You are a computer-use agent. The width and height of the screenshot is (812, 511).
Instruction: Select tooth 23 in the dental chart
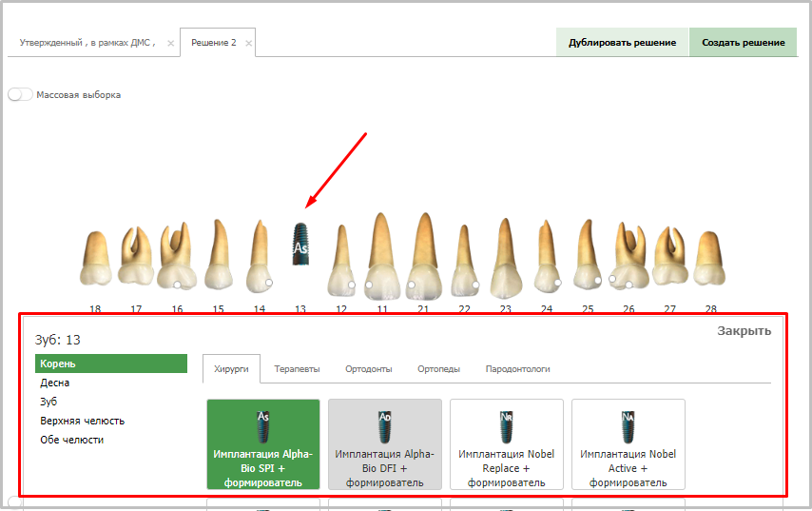[506, 259]
